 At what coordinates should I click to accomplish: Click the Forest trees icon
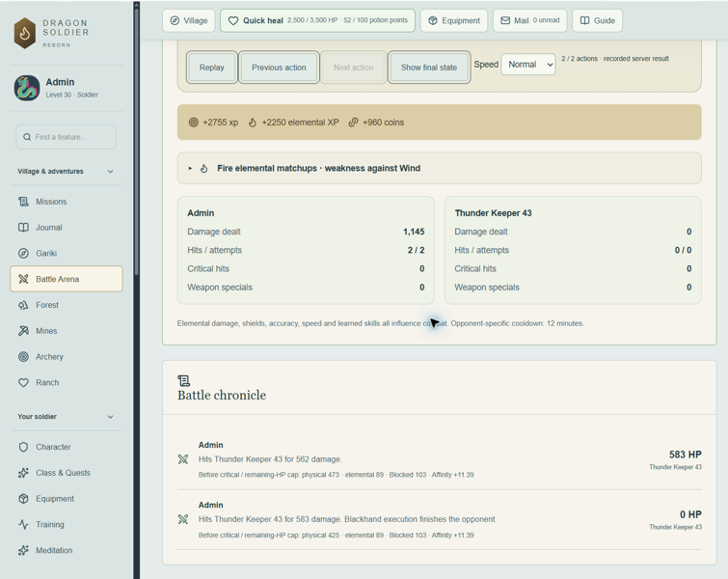pyautogui.click(x=23, y=305)
